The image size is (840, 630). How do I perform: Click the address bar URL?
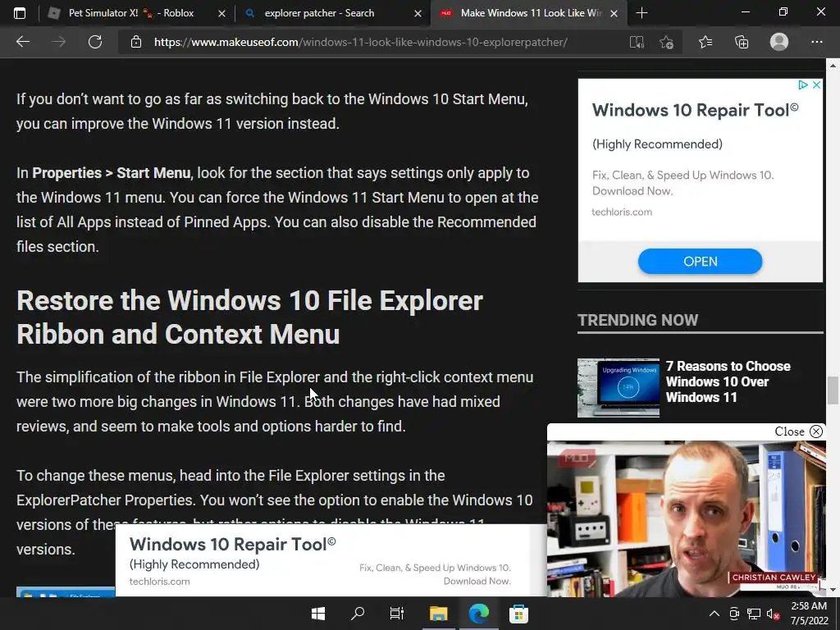click(361, 42)
